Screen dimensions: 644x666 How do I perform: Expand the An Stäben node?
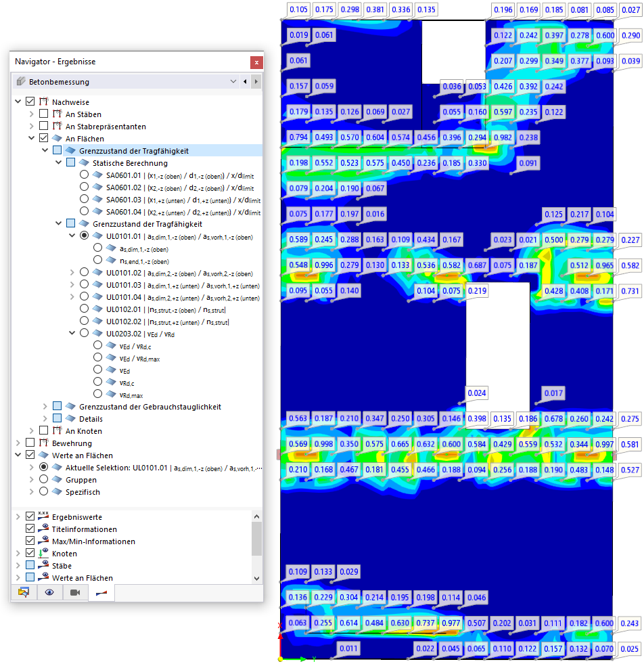(31, 114)
